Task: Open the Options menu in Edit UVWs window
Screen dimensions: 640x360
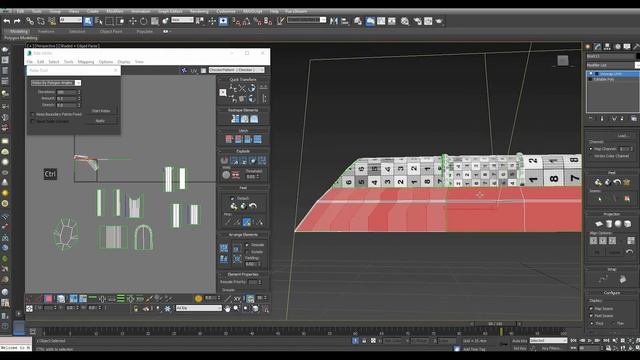Action: pos(106,62)
